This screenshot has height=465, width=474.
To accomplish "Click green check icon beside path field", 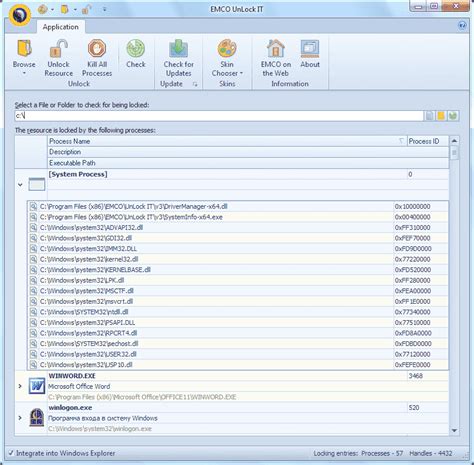I will pyautogui.click(x=453, y=116).
